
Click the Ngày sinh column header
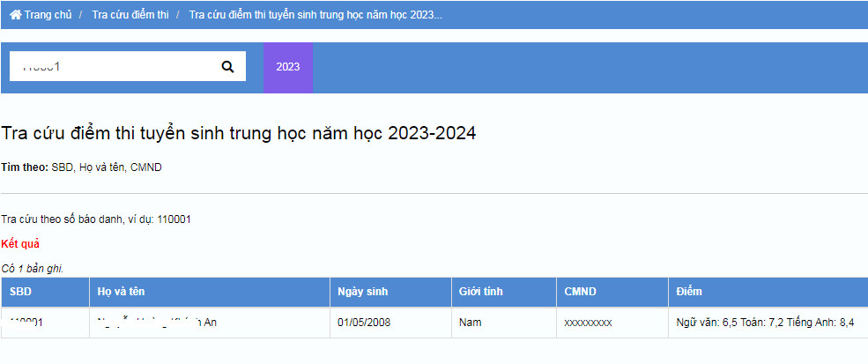[391, 292]
